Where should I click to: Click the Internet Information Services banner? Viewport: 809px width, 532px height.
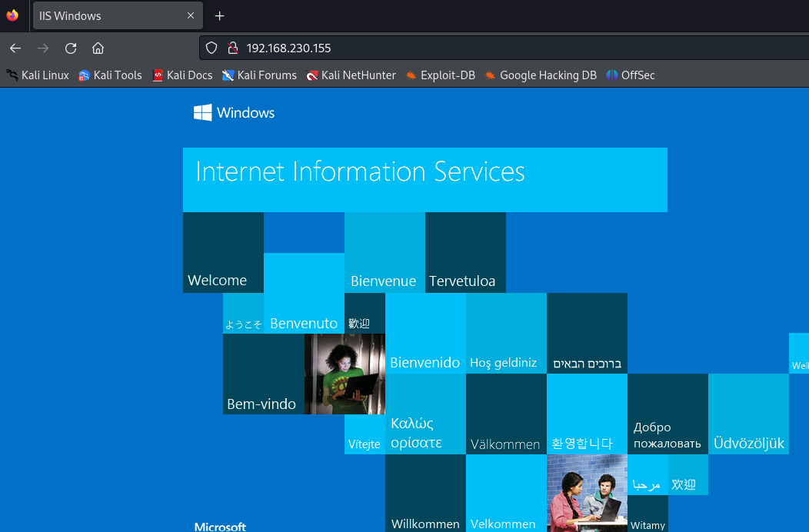click(x=425, y=180)
